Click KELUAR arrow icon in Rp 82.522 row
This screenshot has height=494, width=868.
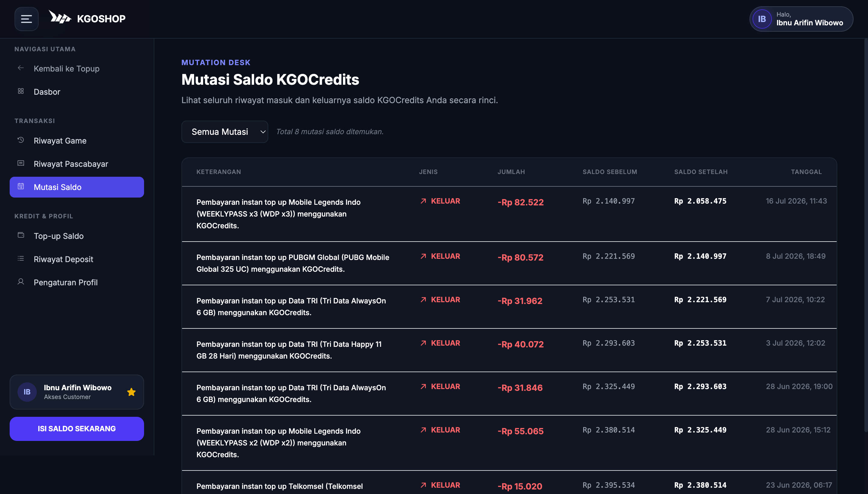[x=423, y=201]
